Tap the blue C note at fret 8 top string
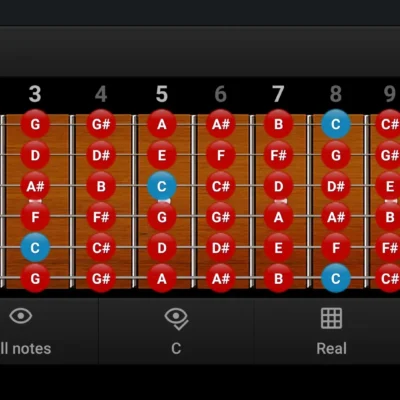This screenshot has width=400, height=400. 336,124
